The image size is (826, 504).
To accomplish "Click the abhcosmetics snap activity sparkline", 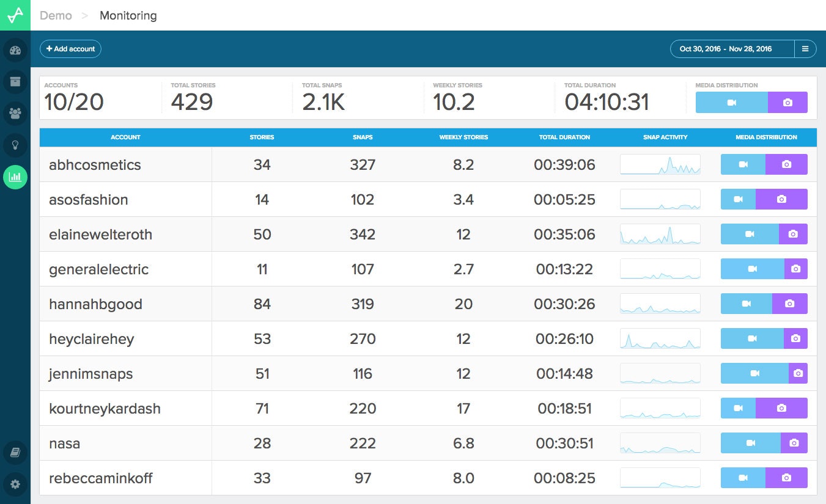I will pyautogui.click(x=660, y=164).
